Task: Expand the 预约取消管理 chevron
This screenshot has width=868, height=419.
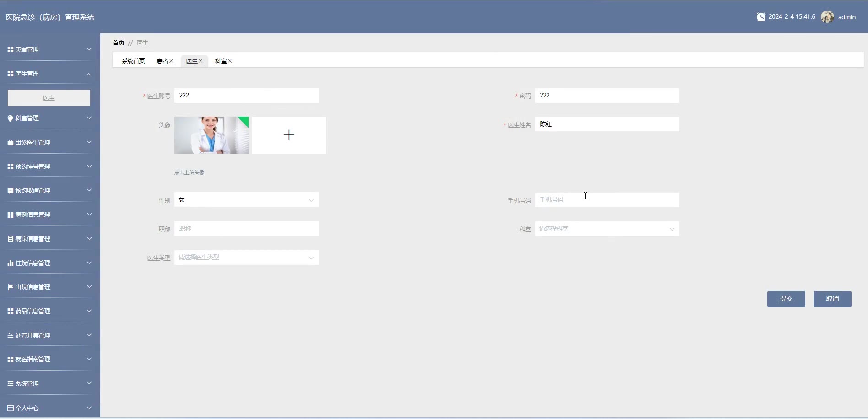Action: pyautogui.click(x=89, y=190)
